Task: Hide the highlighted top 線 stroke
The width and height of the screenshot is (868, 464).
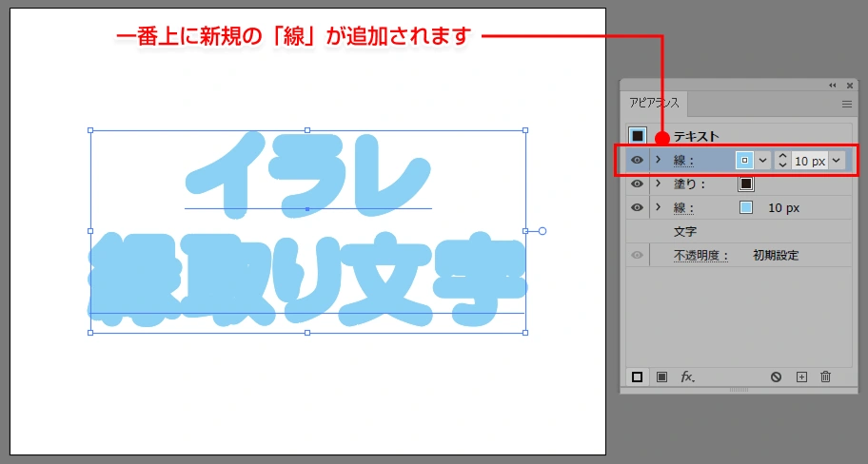Action: tap(637, 161)
